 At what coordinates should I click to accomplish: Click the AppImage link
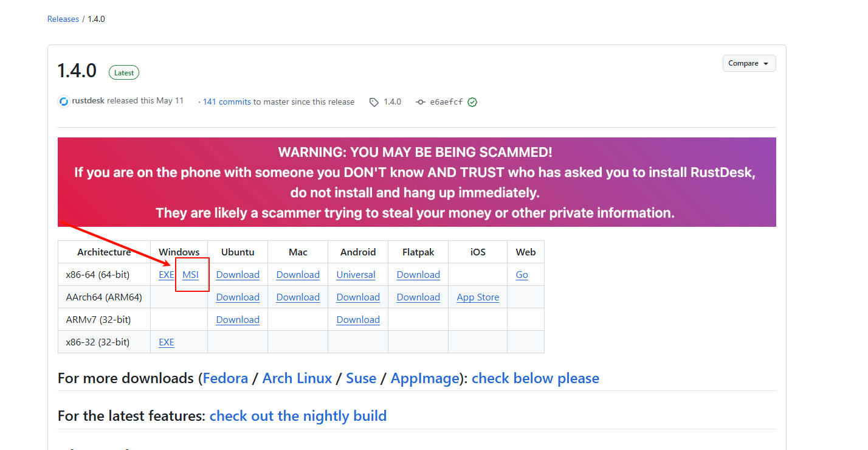click(x=425, y=378)
